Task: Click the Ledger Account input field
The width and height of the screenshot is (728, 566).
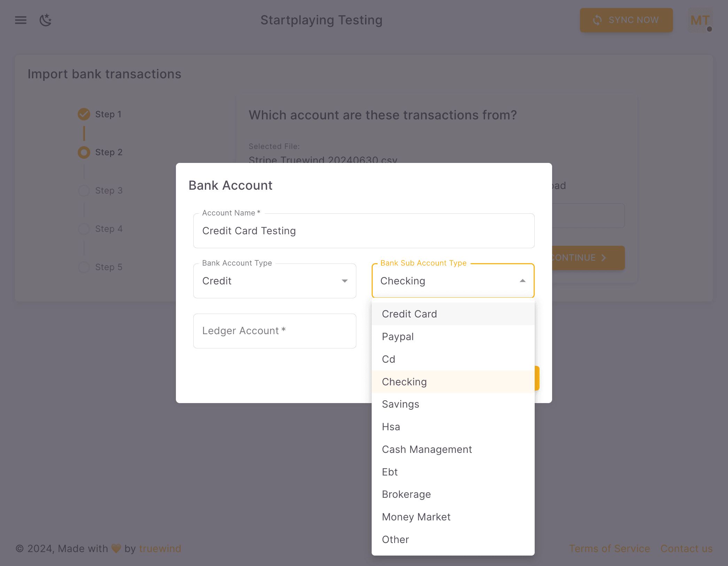Action: pos(274,331)
